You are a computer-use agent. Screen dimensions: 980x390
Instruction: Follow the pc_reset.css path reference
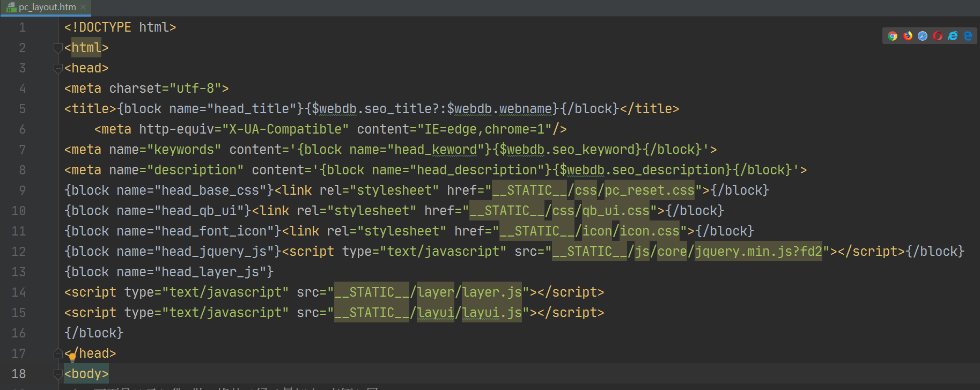[x=650, y=190]
